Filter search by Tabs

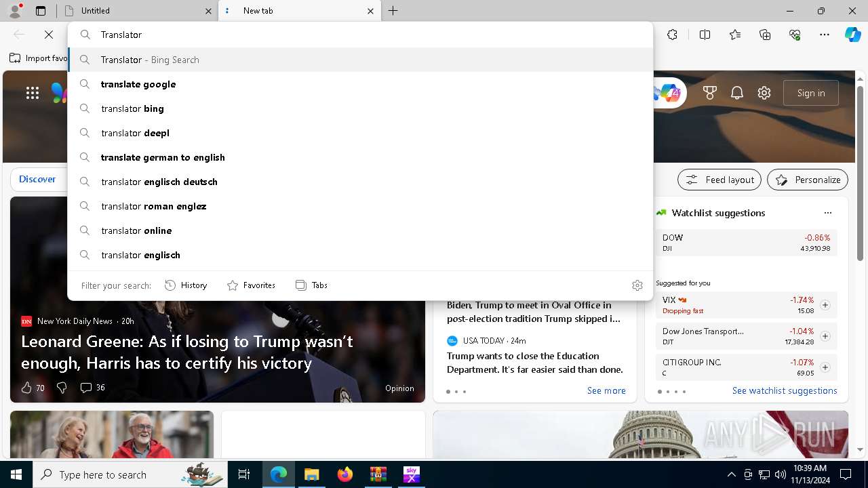[311, 285]
